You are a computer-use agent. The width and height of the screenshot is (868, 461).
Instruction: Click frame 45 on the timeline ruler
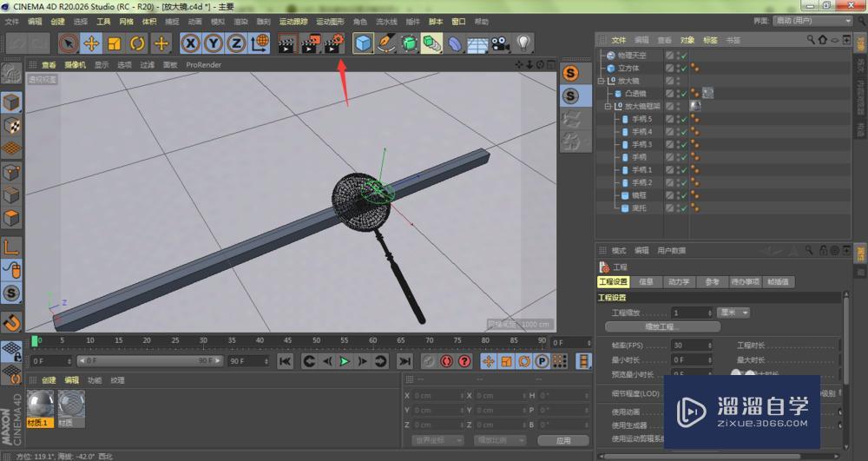coord(287,341)
